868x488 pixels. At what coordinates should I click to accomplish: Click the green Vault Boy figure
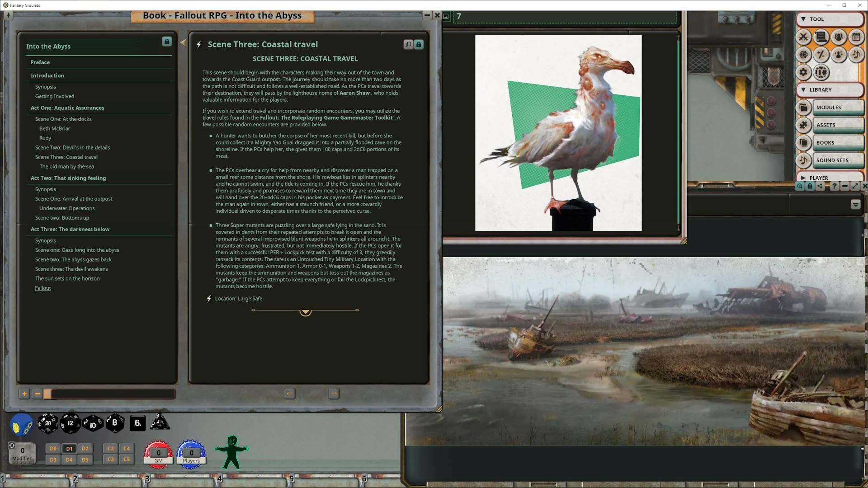coord(231,452)
